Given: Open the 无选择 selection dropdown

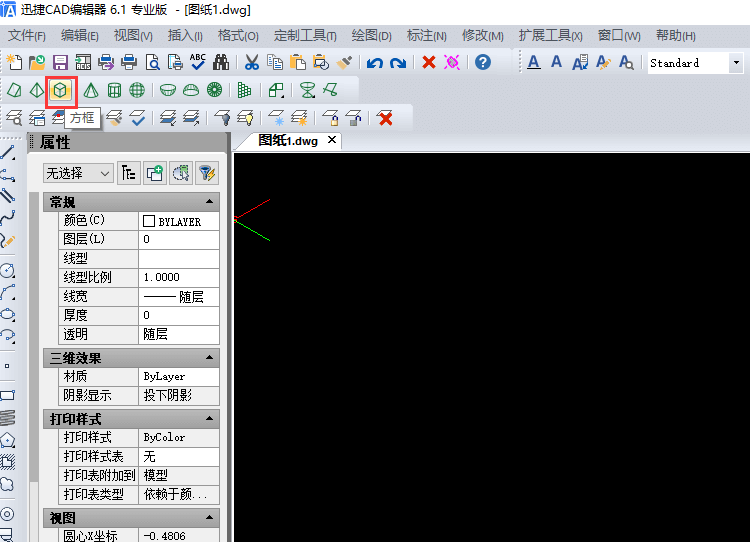Looking at the screenshot, I should coord(78,173).
